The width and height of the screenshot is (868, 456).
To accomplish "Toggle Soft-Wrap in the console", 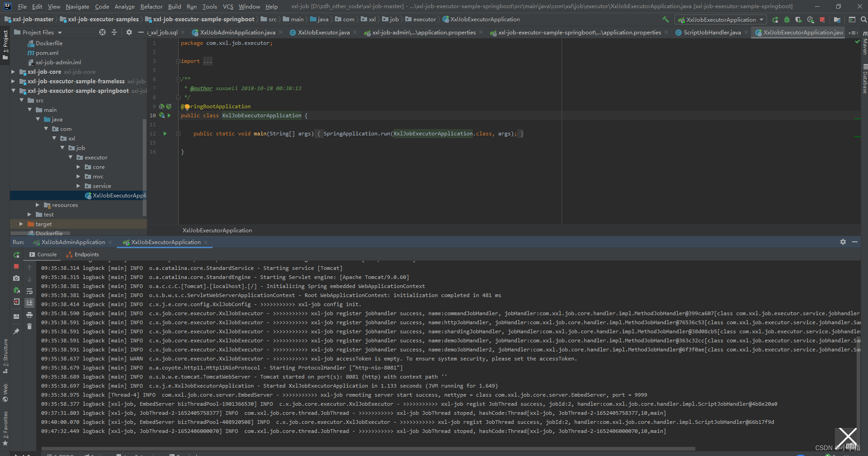I will click(29, 291).
